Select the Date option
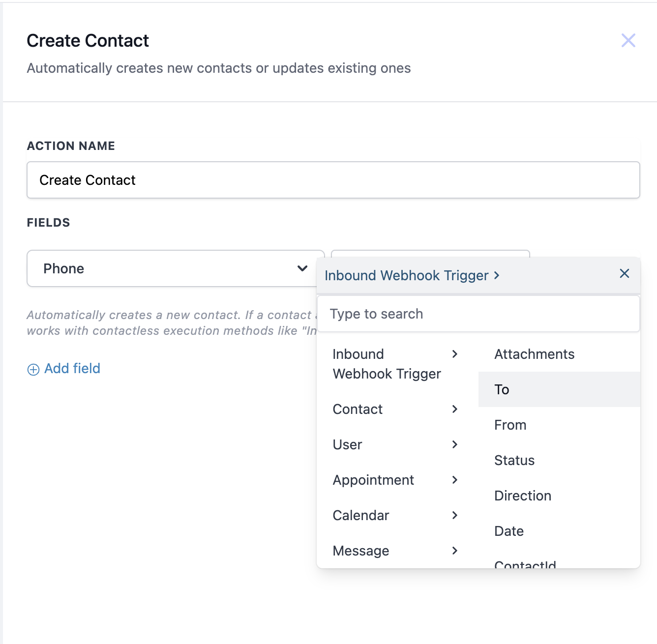Viewport: 657px width, 644px height. click(508, 531)
